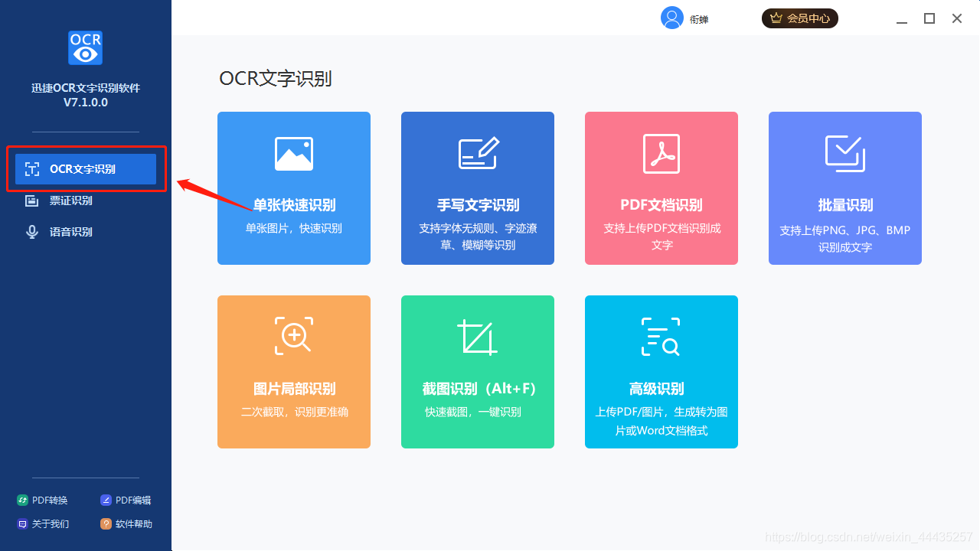Click the PDF编辑 pencil icon
Image resolution: width=980 pixels, height=551 pixels.
(106, 500)
